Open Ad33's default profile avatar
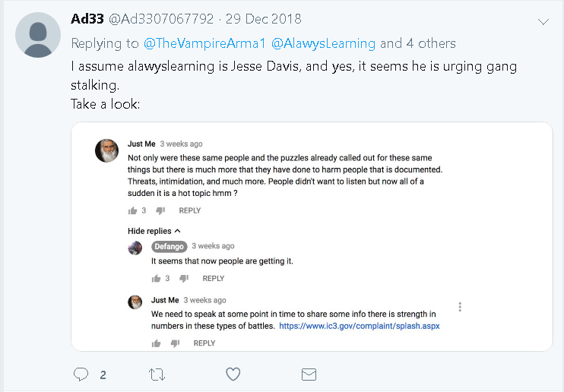564x392 pixels. point(38,34)
